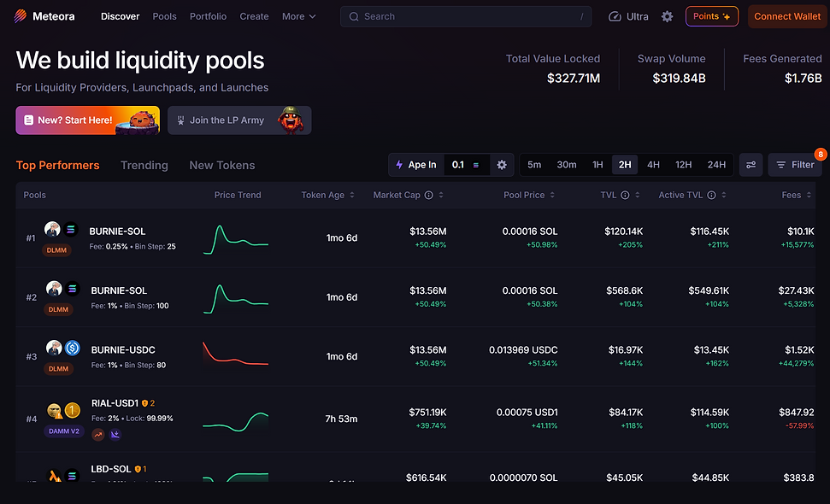Click the warning shield next to LBD-SOL
This screenshot has height=504, width=830.
(138, 469)
